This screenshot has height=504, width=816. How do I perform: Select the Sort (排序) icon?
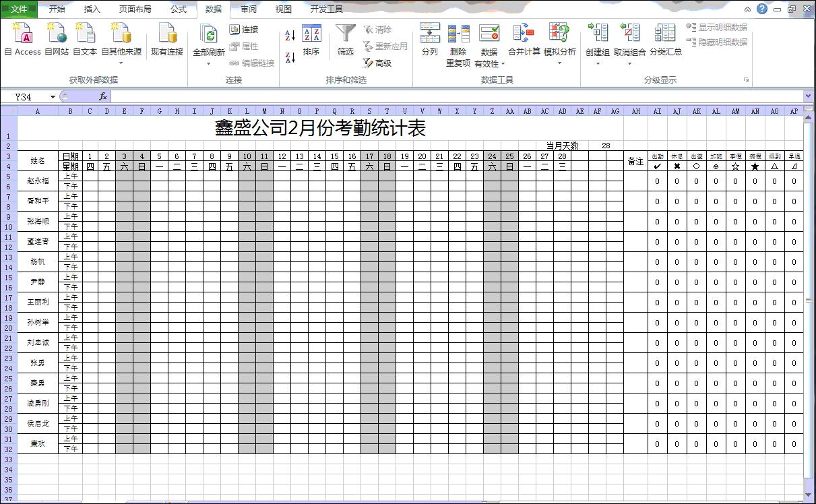311,40
